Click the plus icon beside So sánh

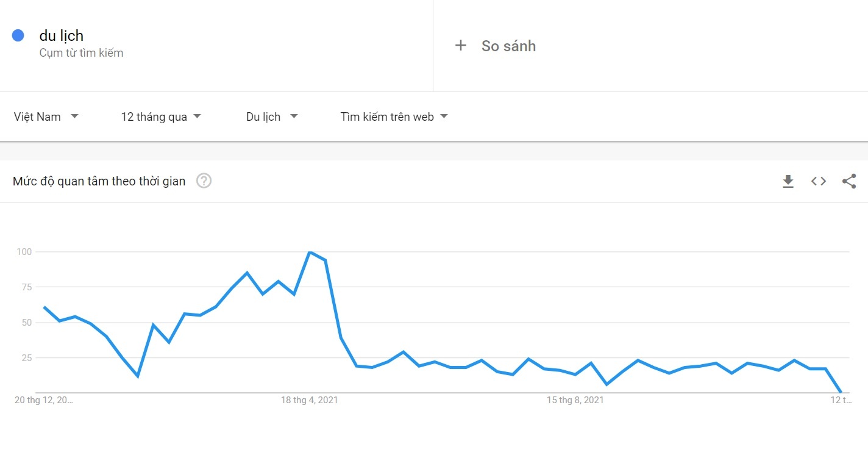click(x=461, y=46)
